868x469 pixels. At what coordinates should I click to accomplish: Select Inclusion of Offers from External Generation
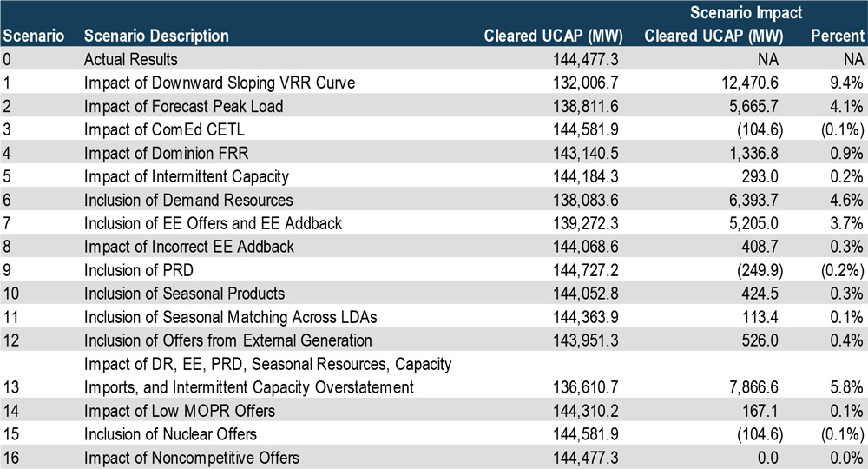click(227, 340)
